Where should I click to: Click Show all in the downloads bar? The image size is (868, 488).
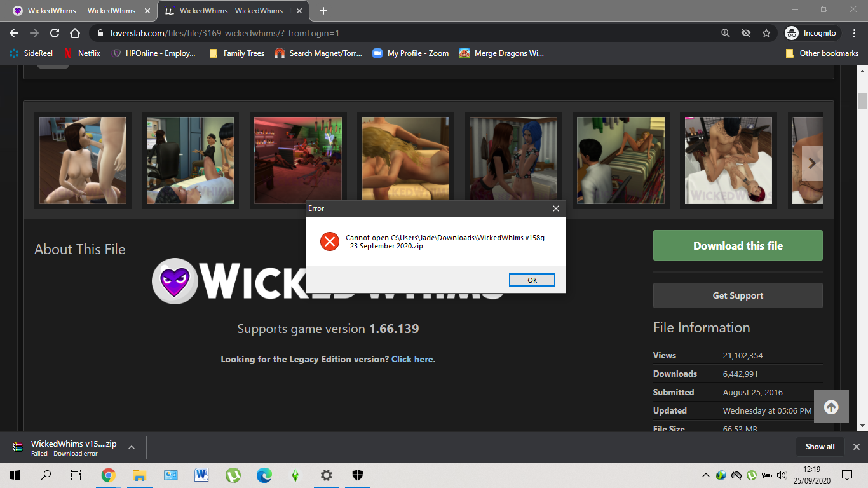820,447
